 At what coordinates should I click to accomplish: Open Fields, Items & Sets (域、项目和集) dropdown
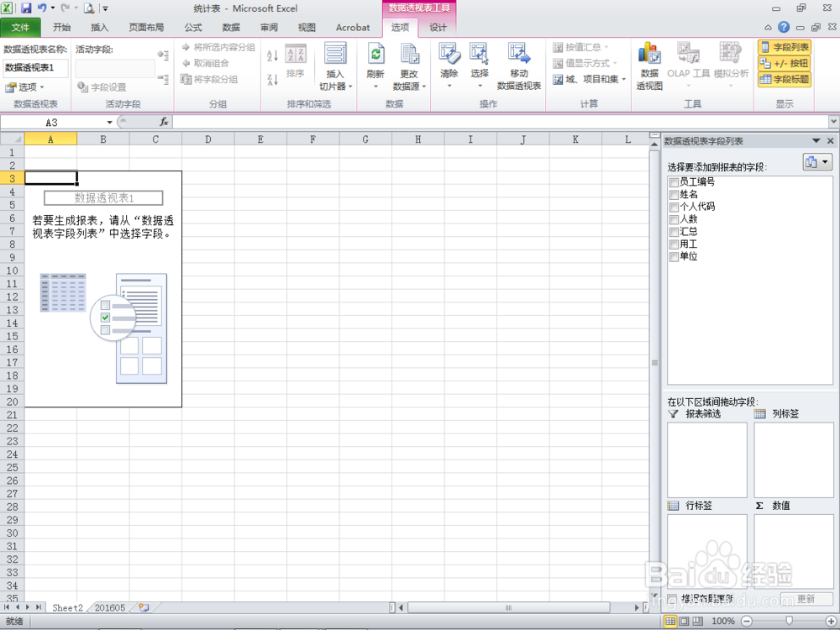tap(590, 79)
